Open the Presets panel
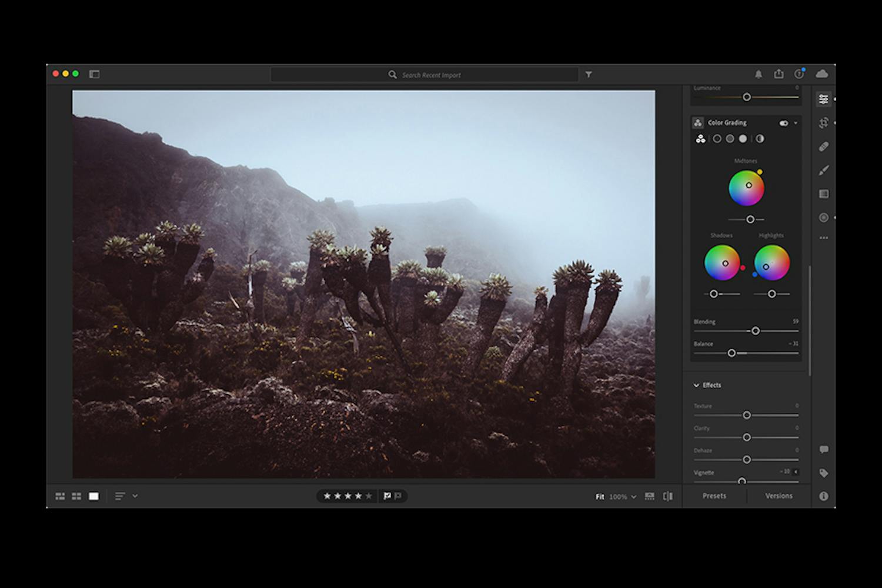Screen dimensions: 882x588 (714, 496)
